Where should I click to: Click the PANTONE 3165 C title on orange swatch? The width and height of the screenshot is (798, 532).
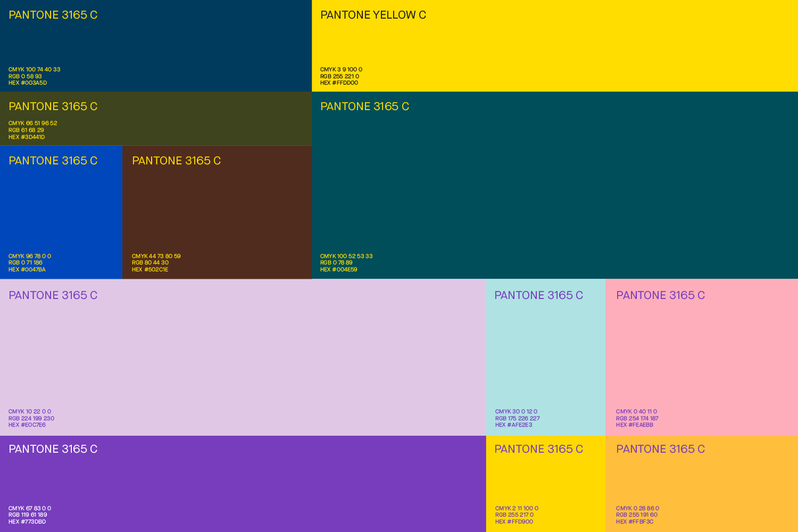point(660,449)
